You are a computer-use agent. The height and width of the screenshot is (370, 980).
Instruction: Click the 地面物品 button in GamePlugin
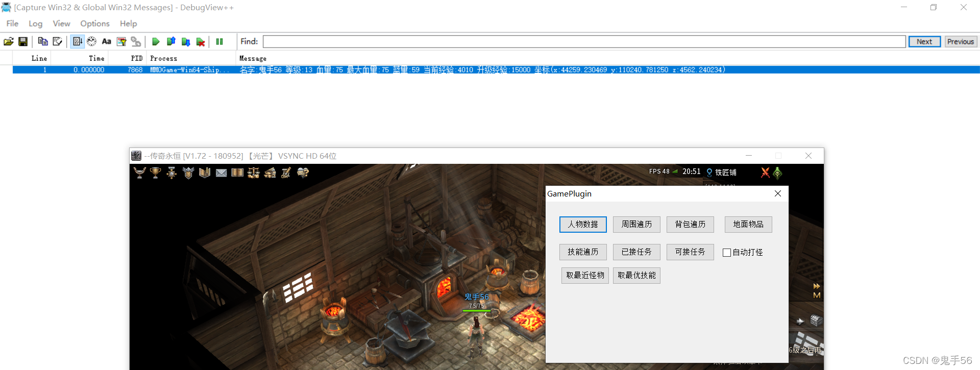[x=748, y=225]
